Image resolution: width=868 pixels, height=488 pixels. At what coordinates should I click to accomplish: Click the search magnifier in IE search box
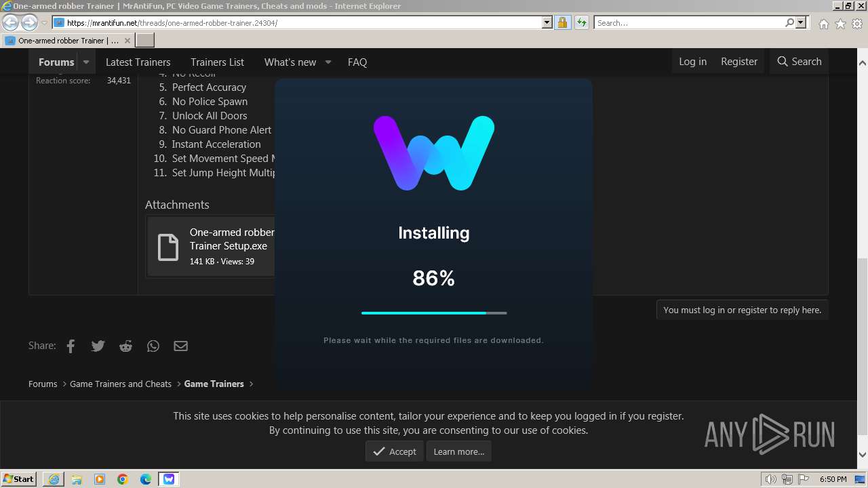click(789, 22)
